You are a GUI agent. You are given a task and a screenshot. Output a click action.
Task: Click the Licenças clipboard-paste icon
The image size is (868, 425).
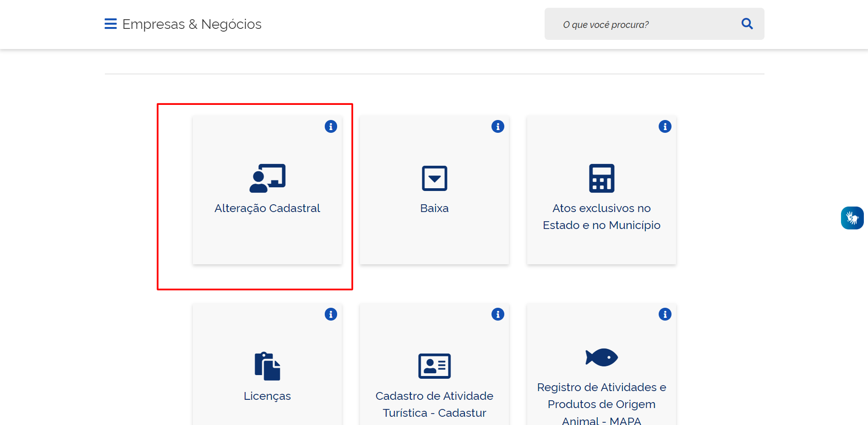pos(267,366)
